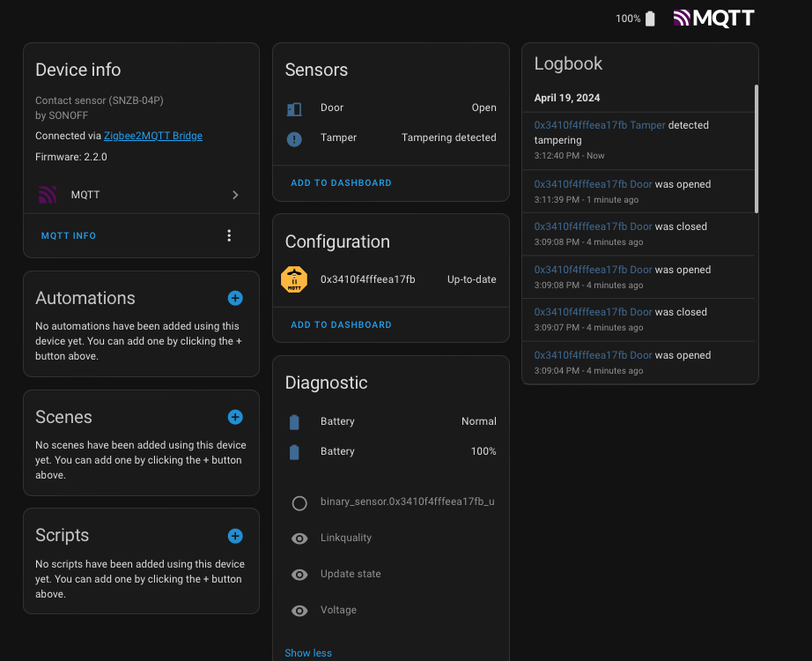812x661 pixels.
Task: Click the Up-to-date status value
Action: [x=471, y=279]
